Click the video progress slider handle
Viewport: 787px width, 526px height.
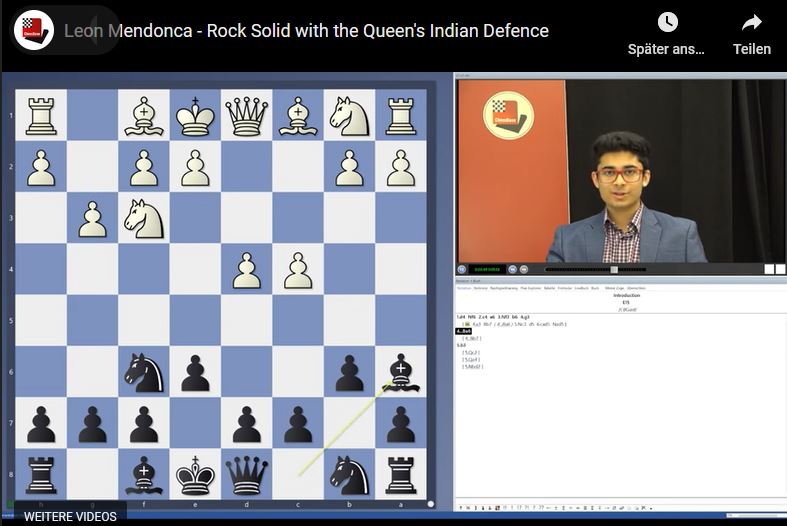[x=614, y=270]
